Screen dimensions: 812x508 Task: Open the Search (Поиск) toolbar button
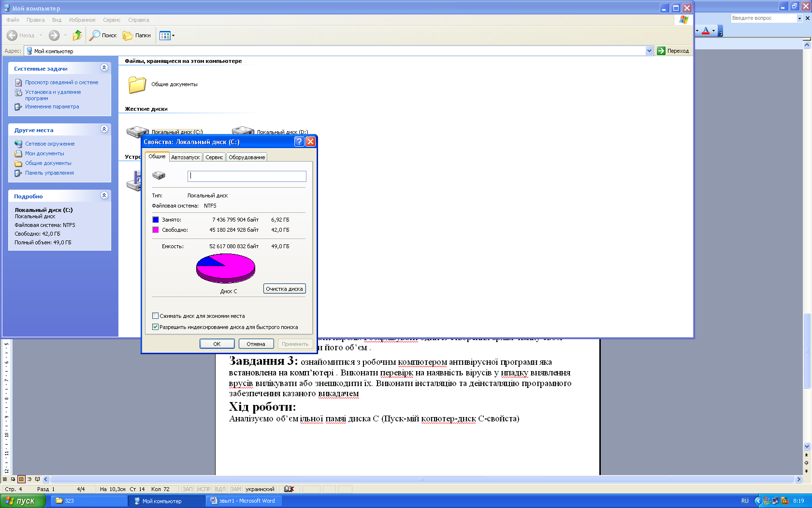pyautogui.click(x=103, y=35)
